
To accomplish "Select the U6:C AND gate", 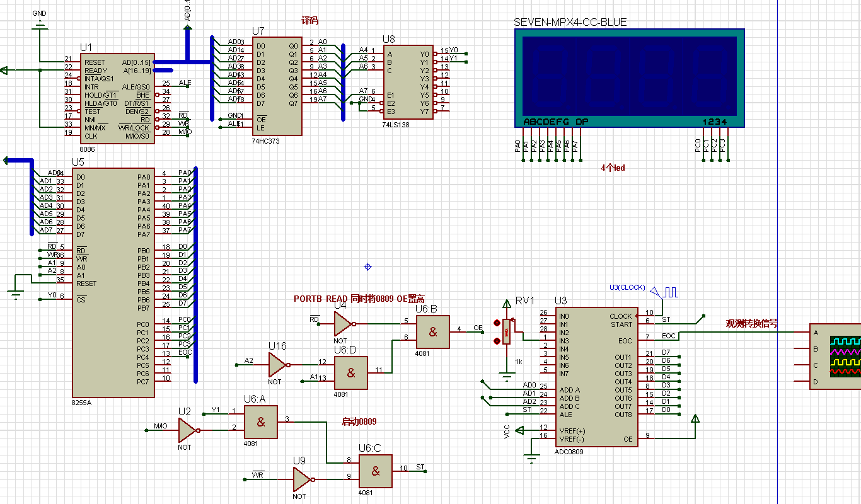I will click(375, 471).
